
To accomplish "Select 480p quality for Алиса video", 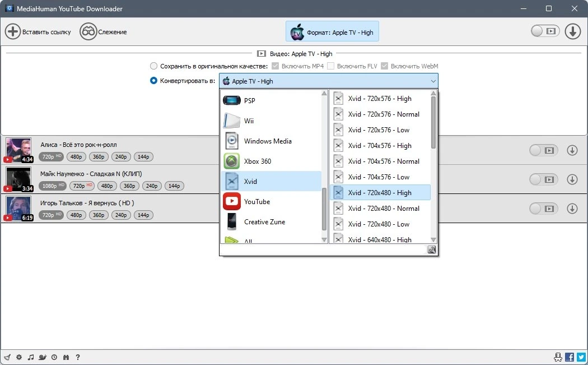I will point(76,156).
